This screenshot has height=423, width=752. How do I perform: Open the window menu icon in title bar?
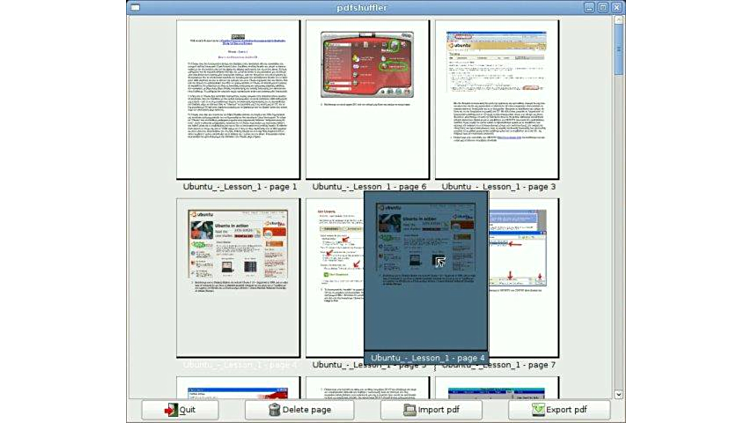(135, 7)
